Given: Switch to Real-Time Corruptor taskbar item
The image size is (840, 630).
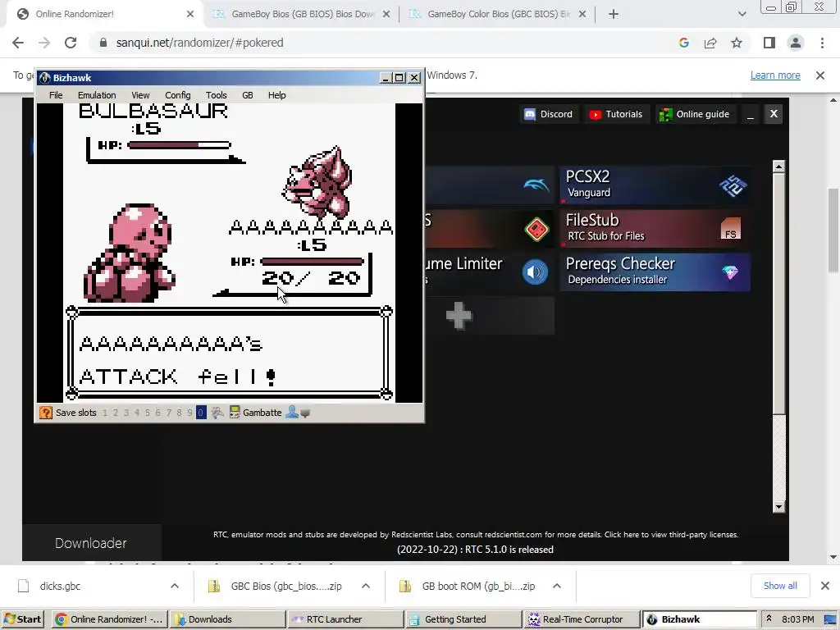Looking at the screenshot, I should point(582,619).
